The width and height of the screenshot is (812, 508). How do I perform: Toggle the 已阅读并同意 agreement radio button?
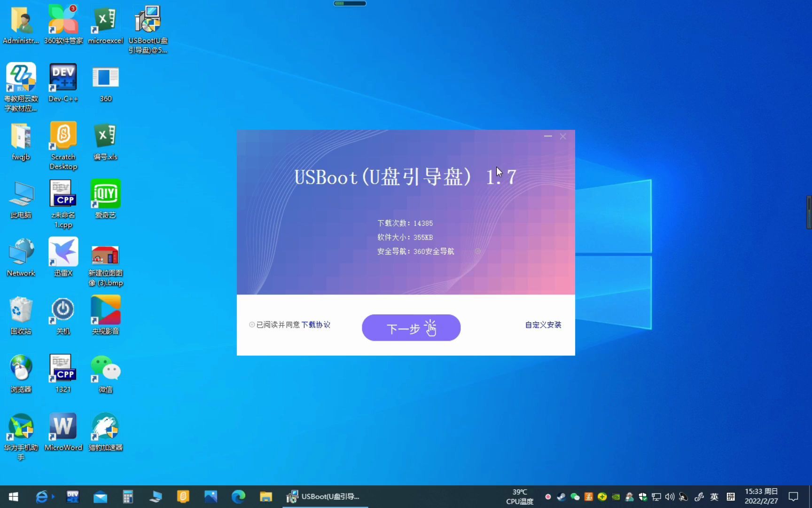click(252, 325)
